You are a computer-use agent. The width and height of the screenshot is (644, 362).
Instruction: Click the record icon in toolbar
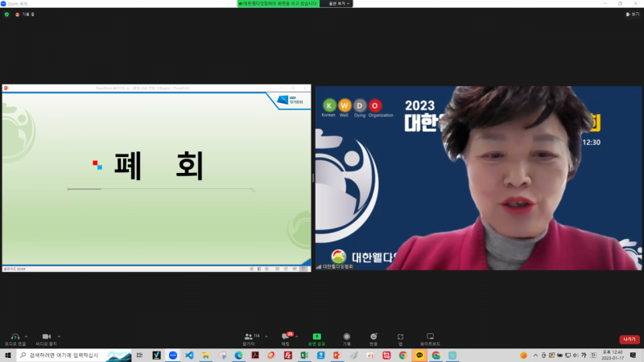coord(346,336)
